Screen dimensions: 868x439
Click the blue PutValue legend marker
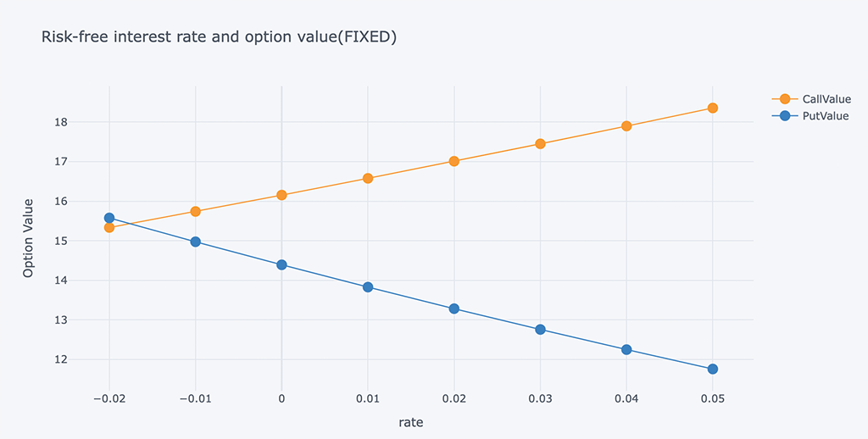784,116
